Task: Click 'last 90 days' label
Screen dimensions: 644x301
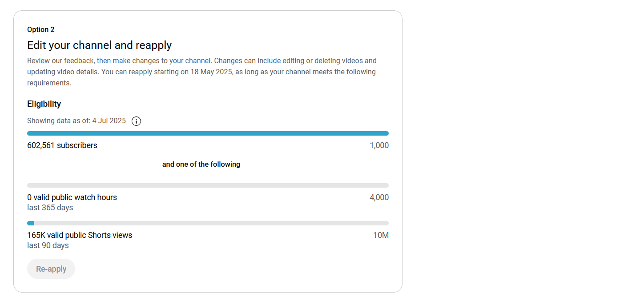Action: click(48, 245)
